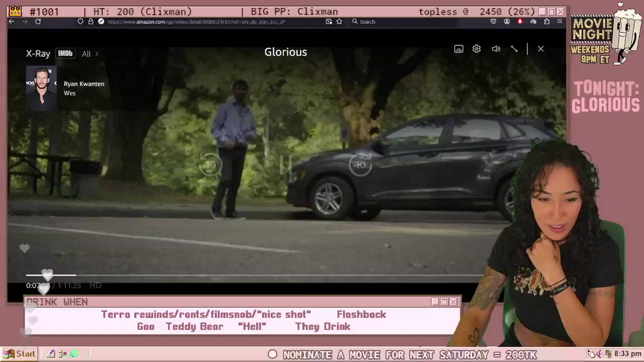Screen dimensions: 644x362
Task: Click the network computers icon in the system tray
Action: coord(608,354)
